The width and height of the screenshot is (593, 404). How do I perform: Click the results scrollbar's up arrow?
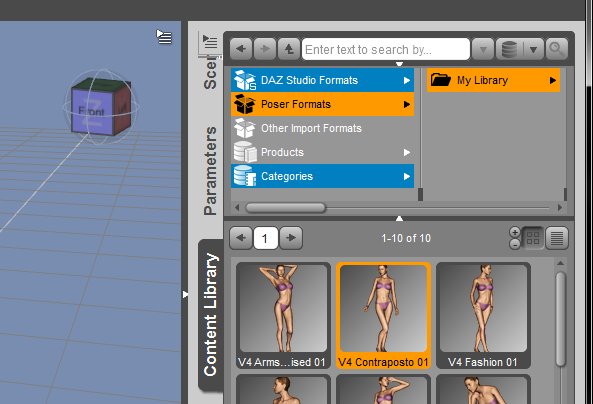[x=560, y=263]
